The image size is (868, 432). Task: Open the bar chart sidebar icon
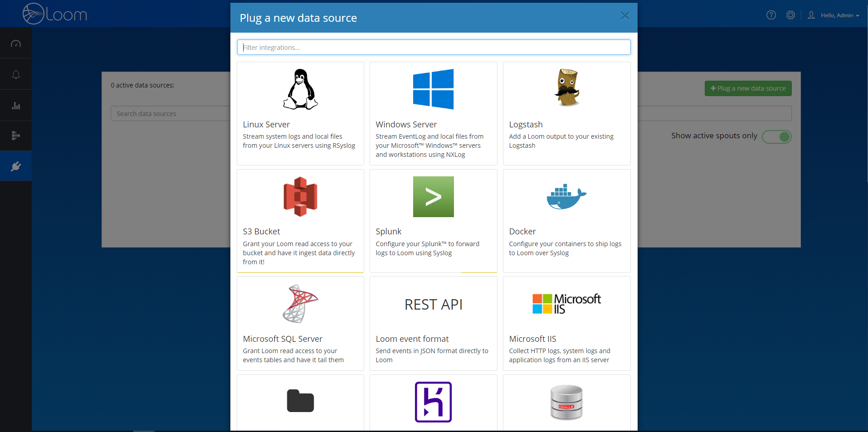point(16,106)
